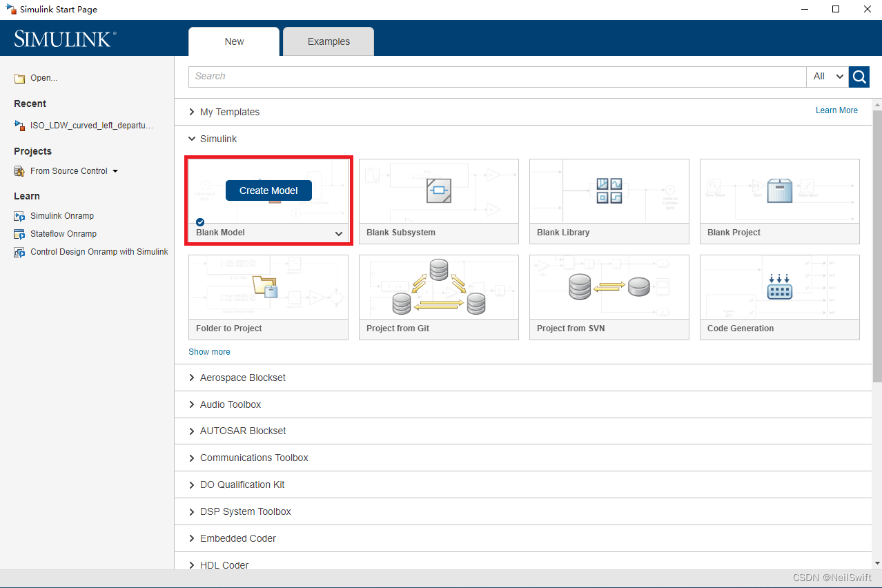Image resolution: width=882 pixels, height=588 pixels.
Task: Click the Code Generation label
Action: point(741,329)
